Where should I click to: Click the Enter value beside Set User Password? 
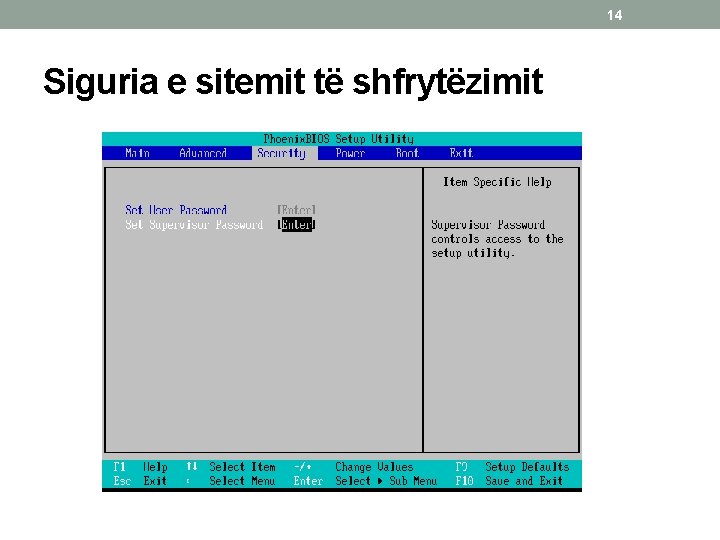(x=296, y=210)
